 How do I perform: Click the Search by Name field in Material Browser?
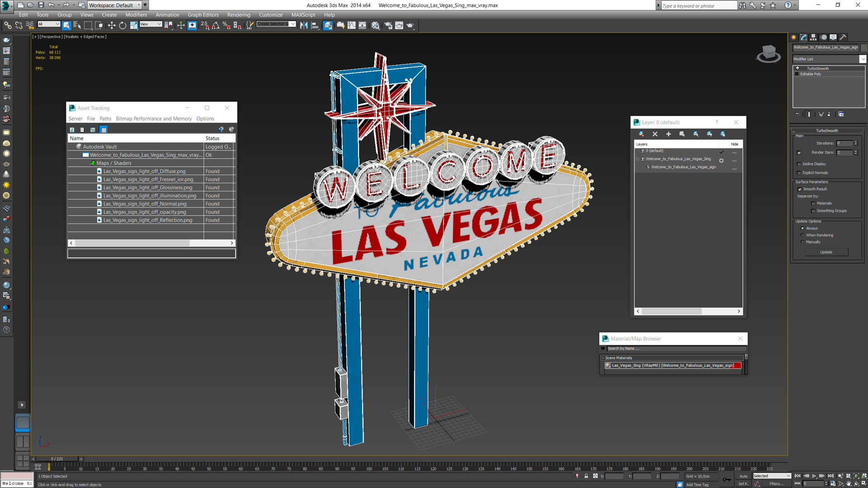pos(676,349)
